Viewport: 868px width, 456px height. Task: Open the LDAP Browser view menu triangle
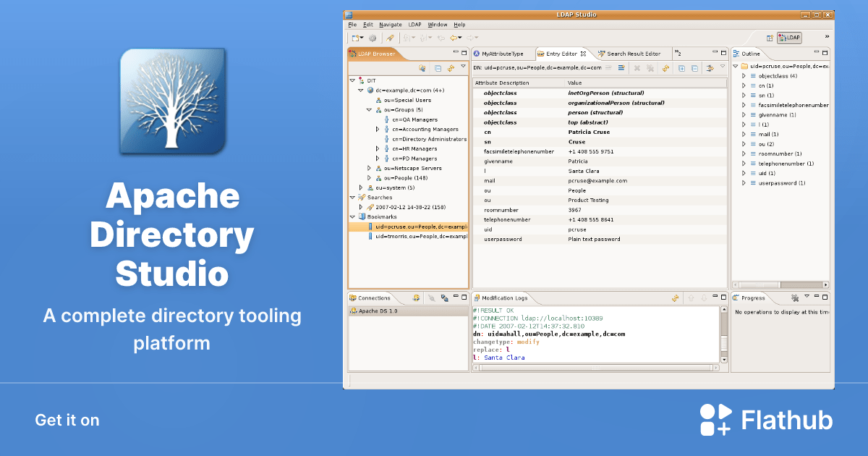click(x=463, y=66)
